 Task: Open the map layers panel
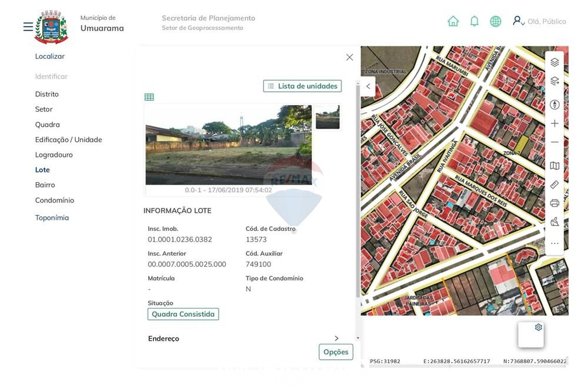[x=554, y=62]
